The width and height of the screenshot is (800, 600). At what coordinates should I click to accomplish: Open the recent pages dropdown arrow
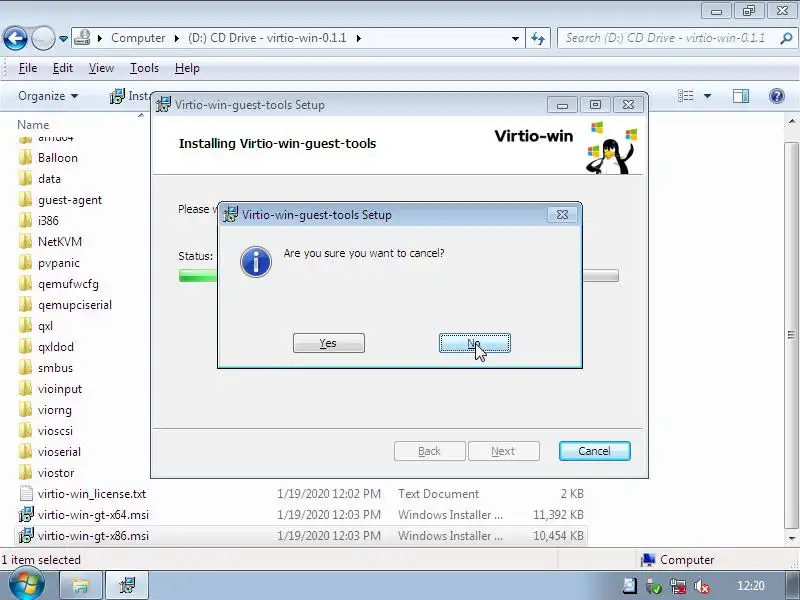click(x=63, y=39)
